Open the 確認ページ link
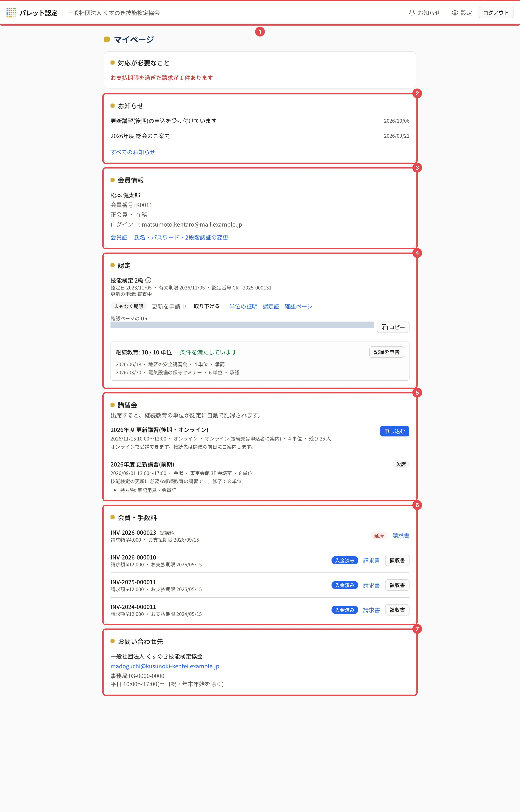The width and height of the screenshot is (520, 812). (x=298, y=306)
